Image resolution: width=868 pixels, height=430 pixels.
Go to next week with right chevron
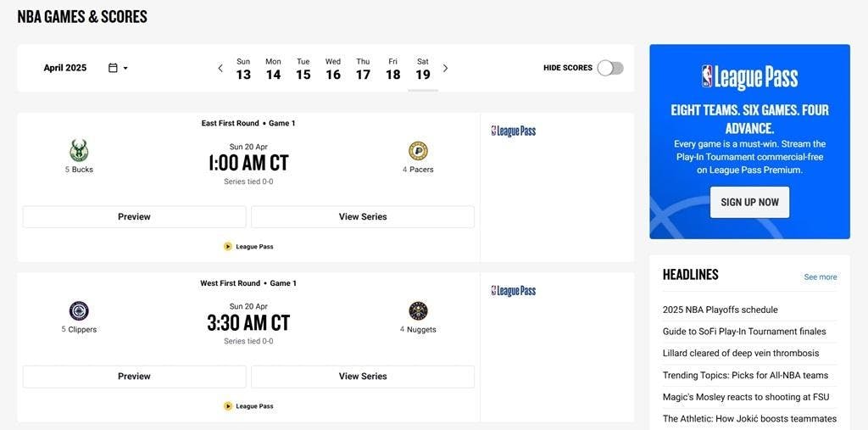[445, 68]
